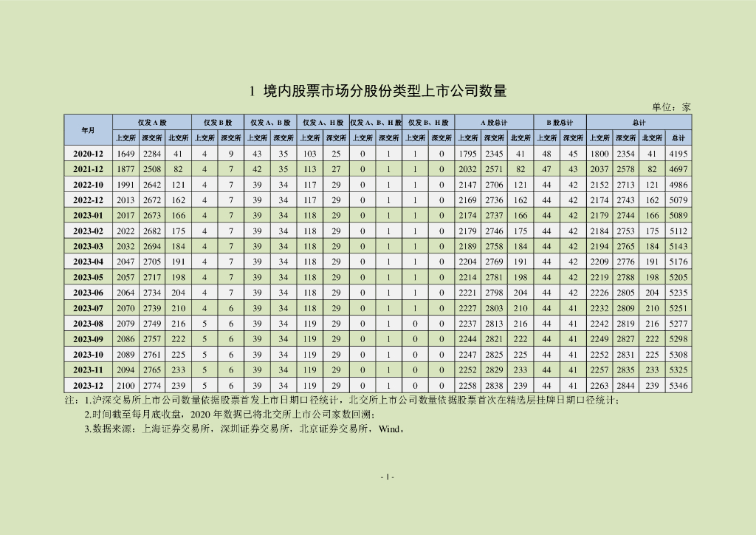Click "北交所" sub-header under A 股总计
Screen dimensions: 756x535
tap(520, 138)
